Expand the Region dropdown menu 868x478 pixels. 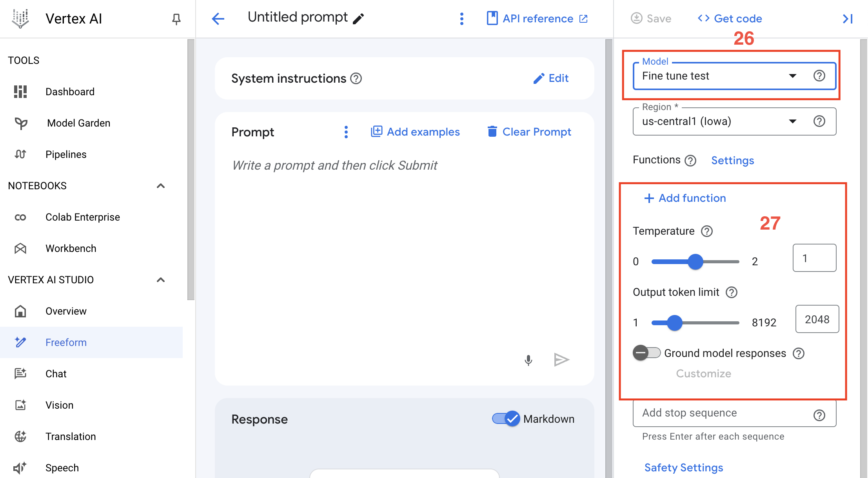(x=794, y=121)
